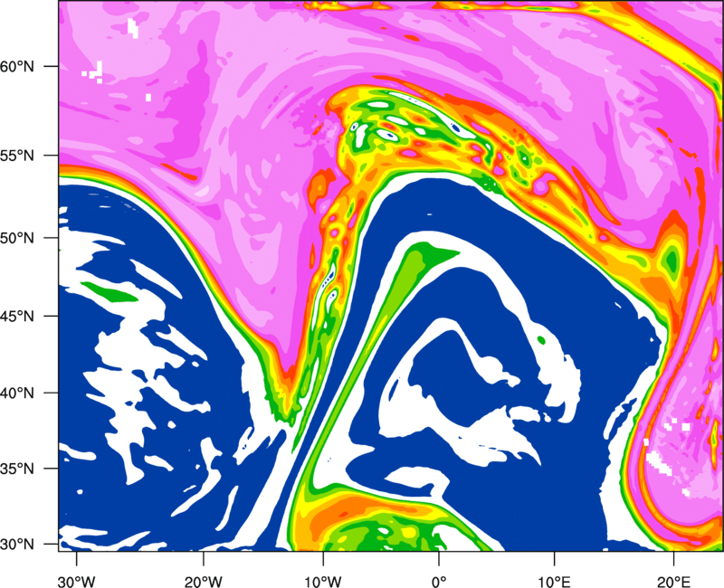Click the 35°N latitude label
724x588 pixels.
coord(17,469)
